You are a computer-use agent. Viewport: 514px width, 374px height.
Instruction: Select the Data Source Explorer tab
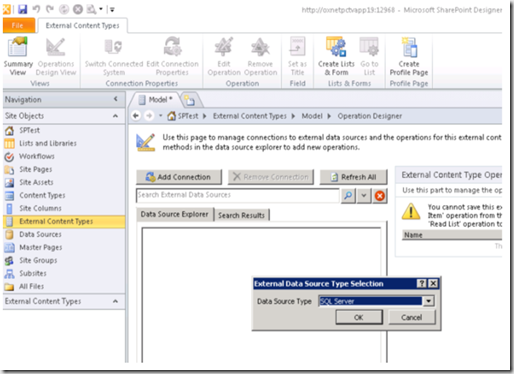point(175,214)
